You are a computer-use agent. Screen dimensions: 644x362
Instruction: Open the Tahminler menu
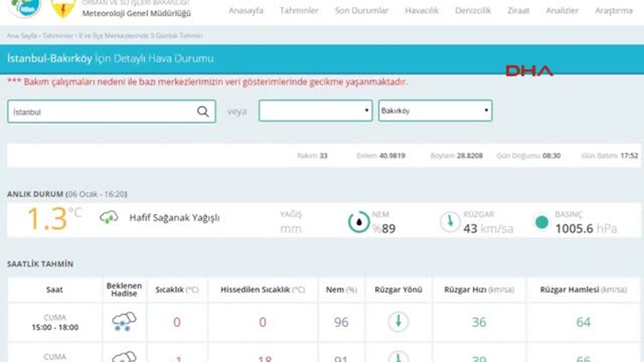tap(299, 11)
